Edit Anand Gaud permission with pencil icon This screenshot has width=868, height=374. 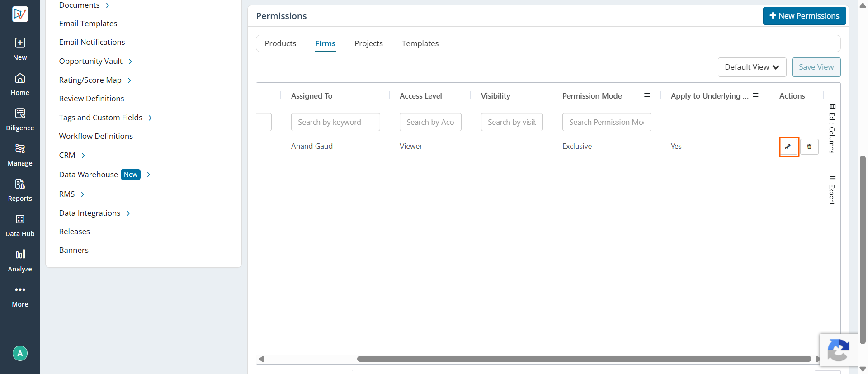pos(788,147)
